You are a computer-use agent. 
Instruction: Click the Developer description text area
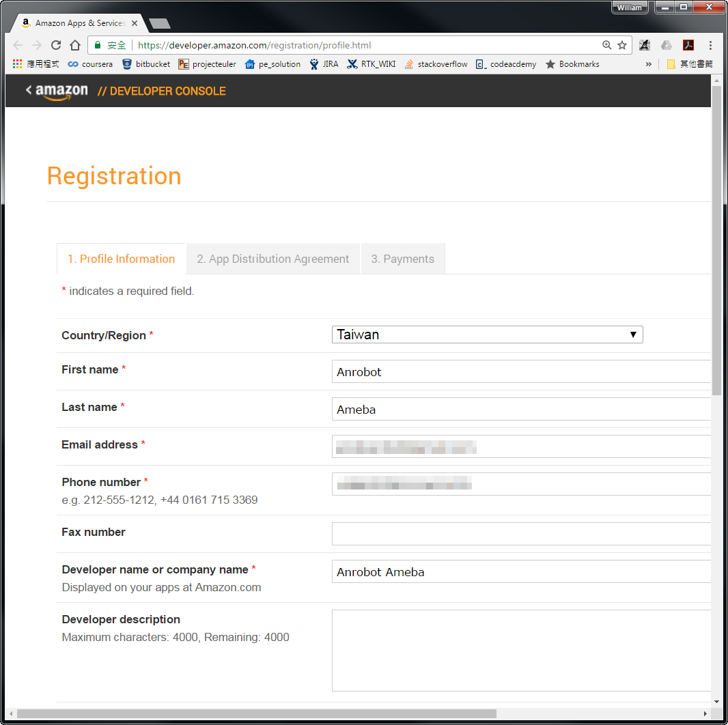click(x=521, y=651)
